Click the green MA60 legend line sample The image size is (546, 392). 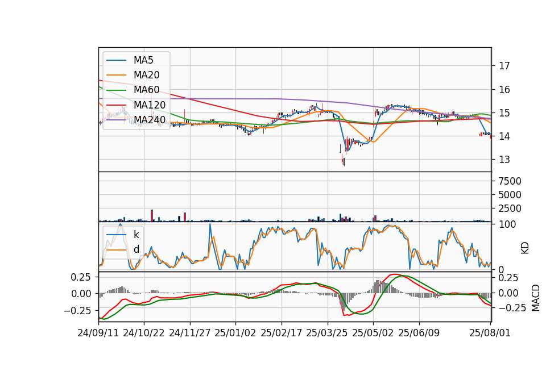pos(116,90)
